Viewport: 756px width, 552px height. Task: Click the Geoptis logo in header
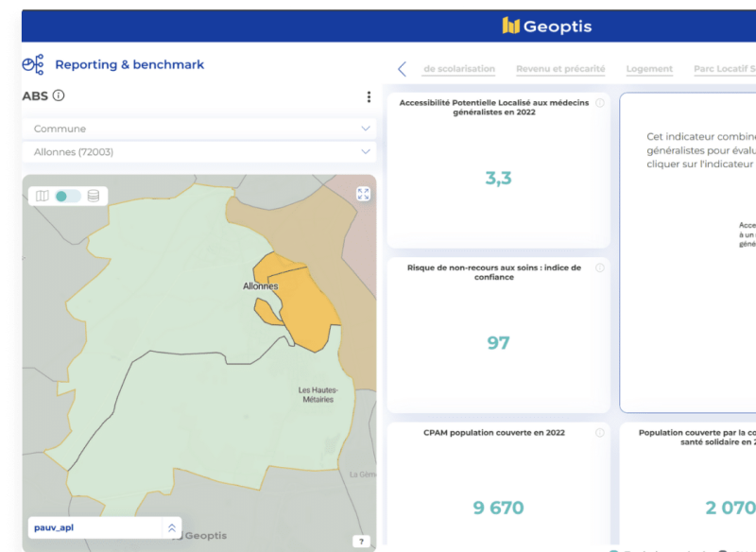point(547,26)
